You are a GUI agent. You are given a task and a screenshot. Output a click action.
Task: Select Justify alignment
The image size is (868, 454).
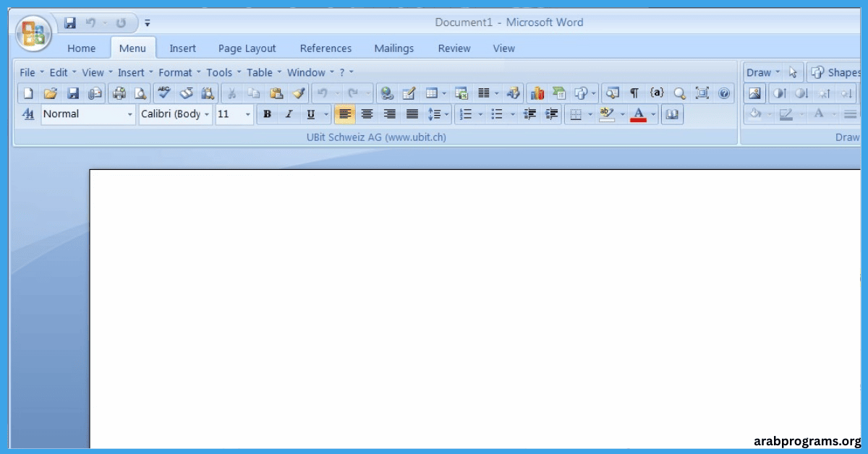tap(412, 114)
